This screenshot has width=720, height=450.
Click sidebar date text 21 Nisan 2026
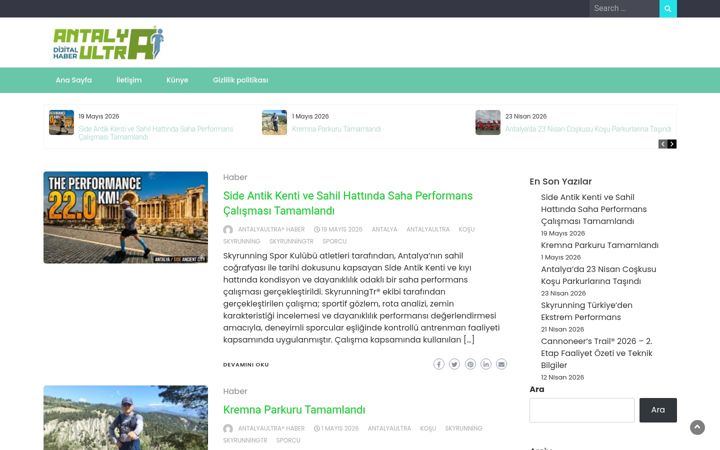pos(562,329)
